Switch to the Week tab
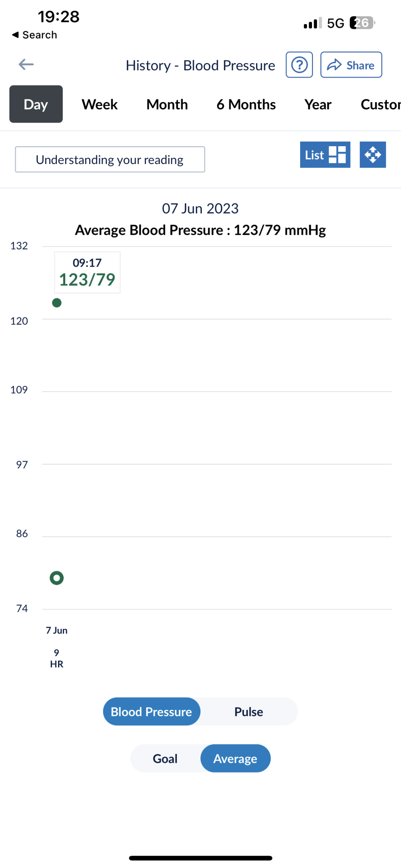 pos(100,104)
